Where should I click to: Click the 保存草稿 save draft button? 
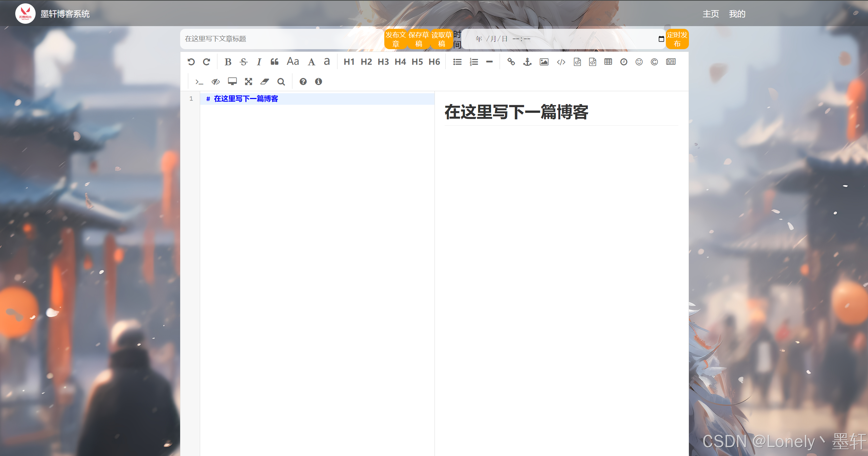(x=419, y=39)
